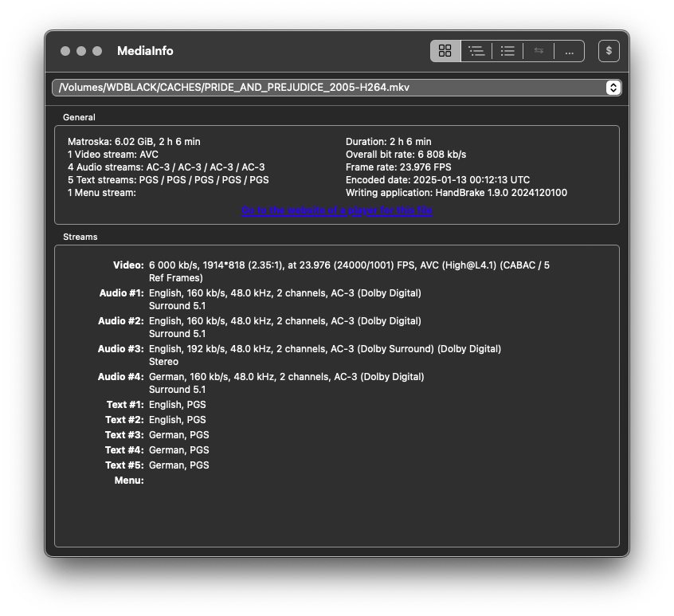The width and height of the screenshot is (674, 616).
Task: Open the more views ellipsis button
Action: pos(569,51)
